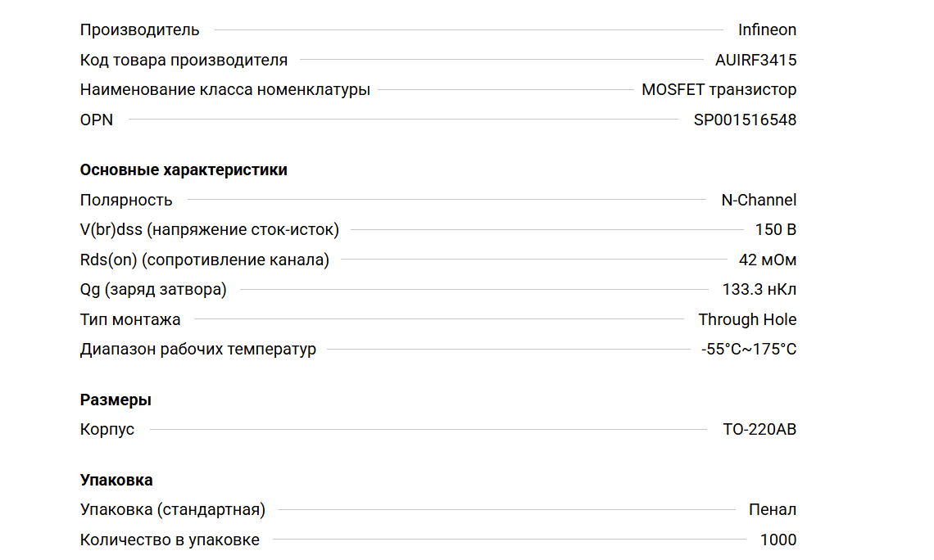The width and height of the screenshot is (934, 560).
Task: Click the OPN code SP001516548
Action: pos(745,120)
